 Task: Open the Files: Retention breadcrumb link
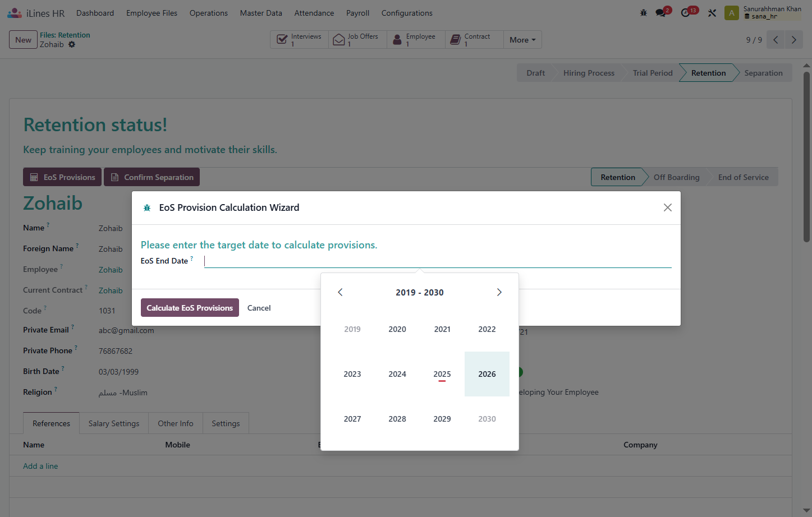pos(65,35)
